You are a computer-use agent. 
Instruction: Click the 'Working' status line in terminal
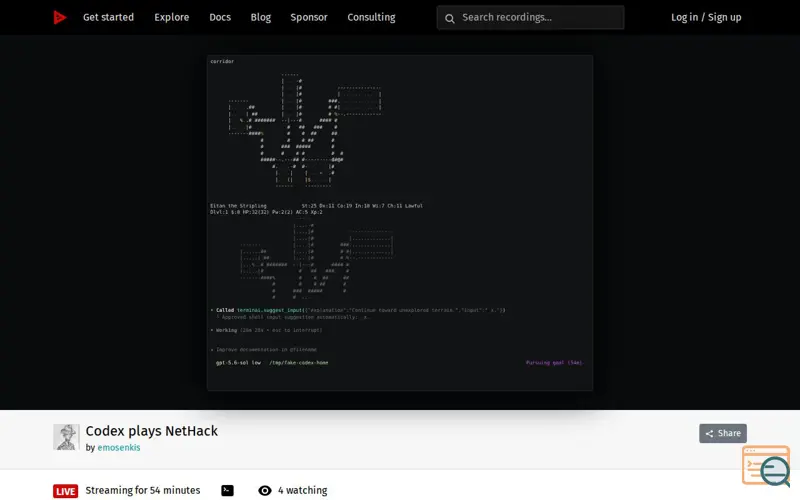pyautogui.click(x=268, y=330)
